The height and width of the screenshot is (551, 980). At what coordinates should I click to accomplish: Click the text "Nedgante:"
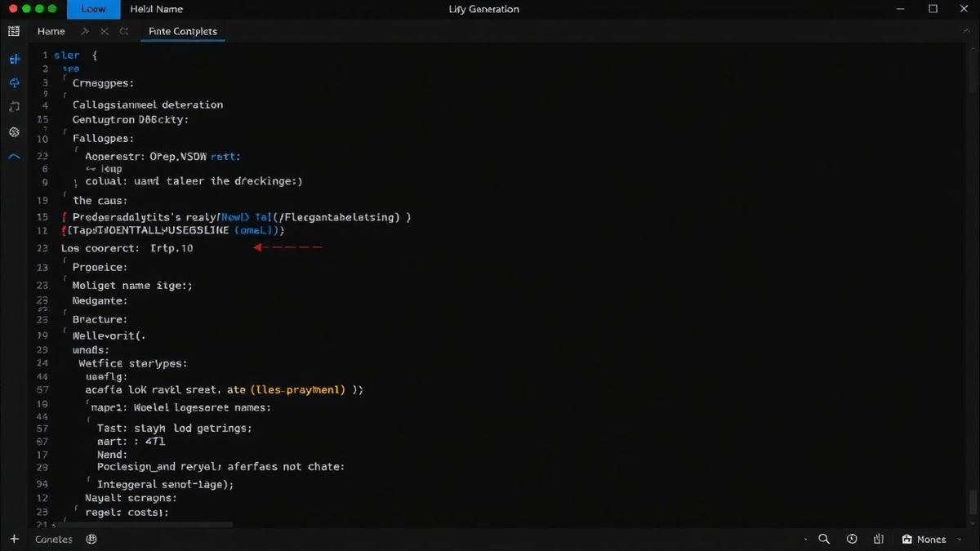100,300
